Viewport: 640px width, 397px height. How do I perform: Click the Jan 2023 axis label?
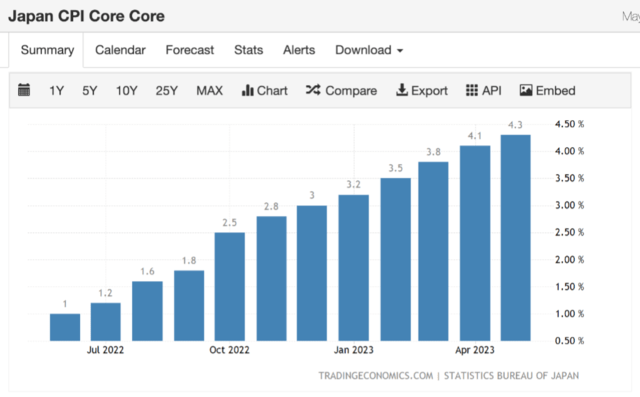point(353,350)
